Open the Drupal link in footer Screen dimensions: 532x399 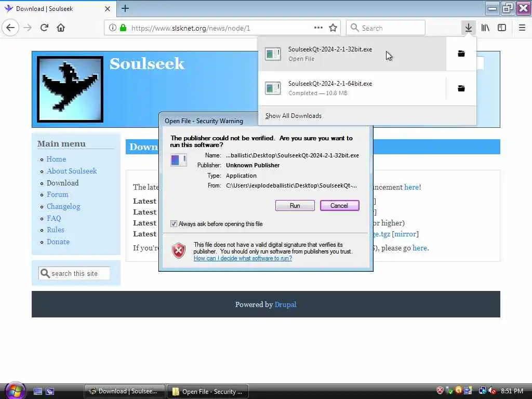click(285, 304)
